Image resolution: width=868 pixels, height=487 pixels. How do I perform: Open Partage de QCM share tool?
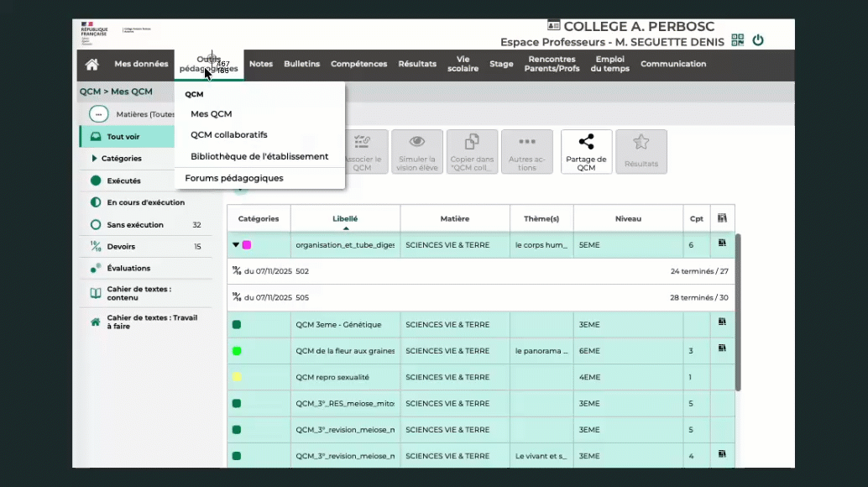586,152
